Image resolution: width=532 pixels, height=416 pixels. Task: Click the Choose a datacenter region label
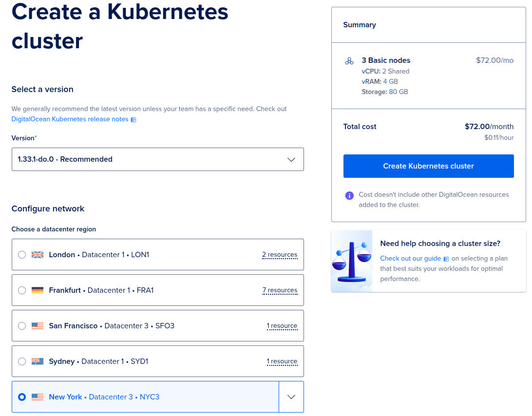54,229
